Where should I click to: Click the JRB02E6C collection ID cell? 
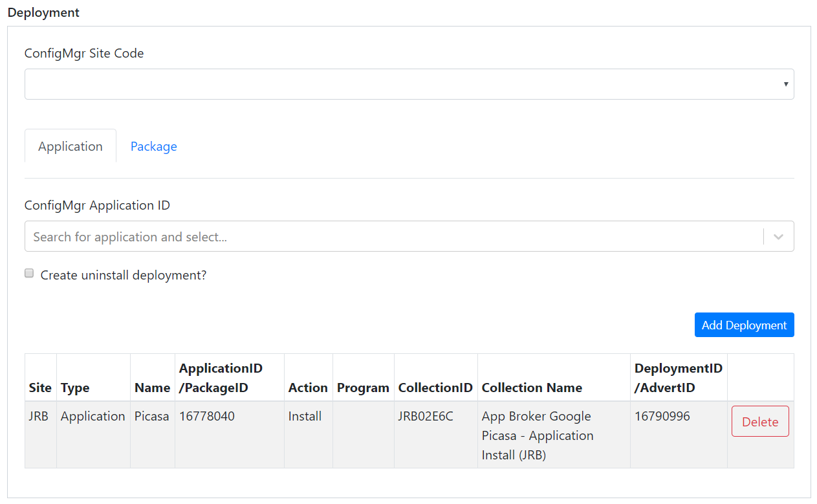tap(426, 417)
